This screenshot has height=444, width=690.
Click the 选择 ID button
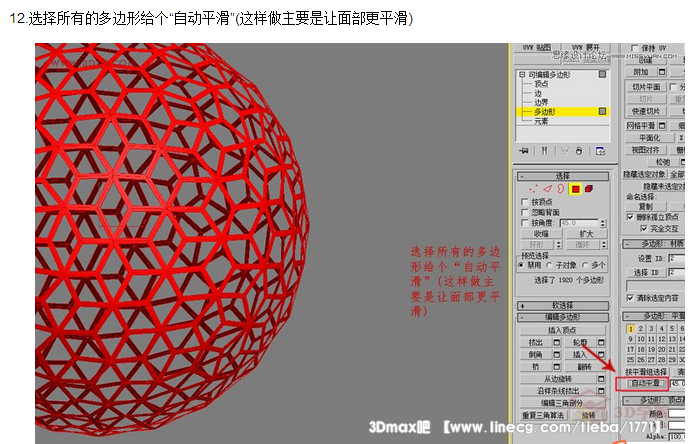tap(646, 272)
